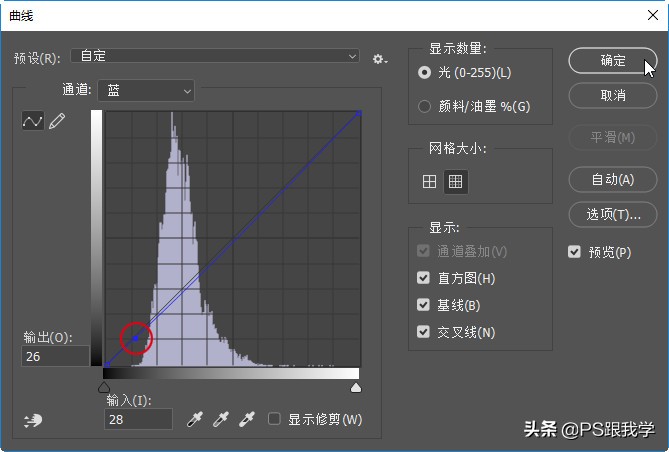Image resolution: width=669 pixels, height=452 pixels.
Task: Select the pencil draw curve tool
Action: 57,121
